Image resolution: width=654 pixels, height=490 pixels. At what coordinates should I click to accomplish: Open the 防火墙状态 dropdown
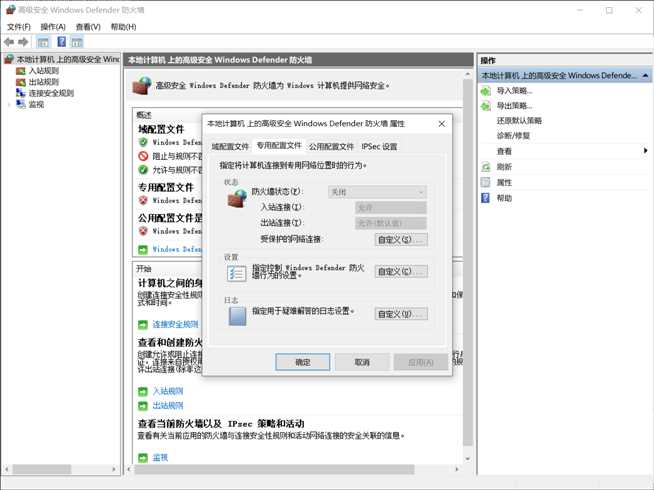pyautogui.click(x=377, y=192)
